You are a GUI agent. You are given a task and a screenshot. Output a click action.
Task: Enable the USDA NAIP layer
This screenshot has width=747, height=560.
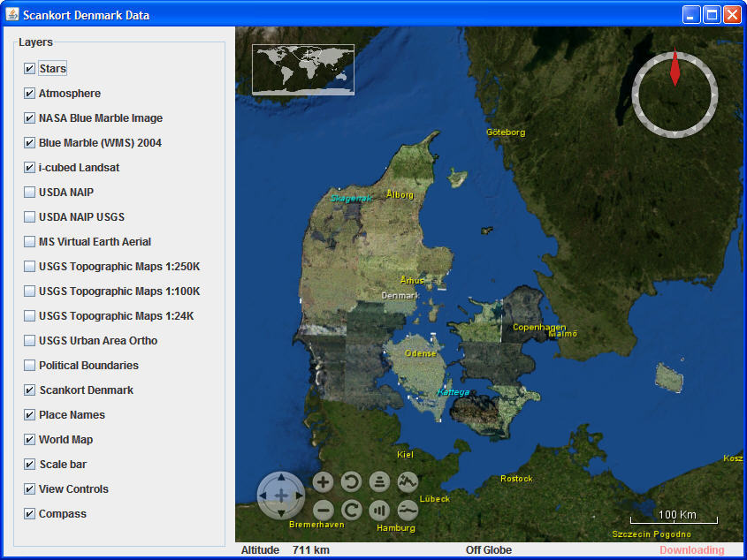[x=28, y=192]
